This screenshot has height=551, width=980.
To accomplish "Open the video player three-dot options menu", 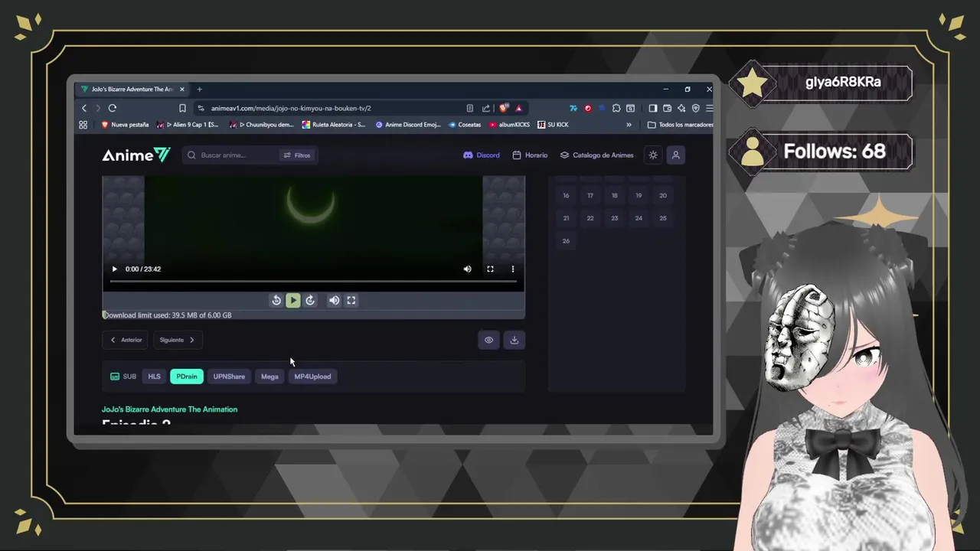I will [513, 269].
